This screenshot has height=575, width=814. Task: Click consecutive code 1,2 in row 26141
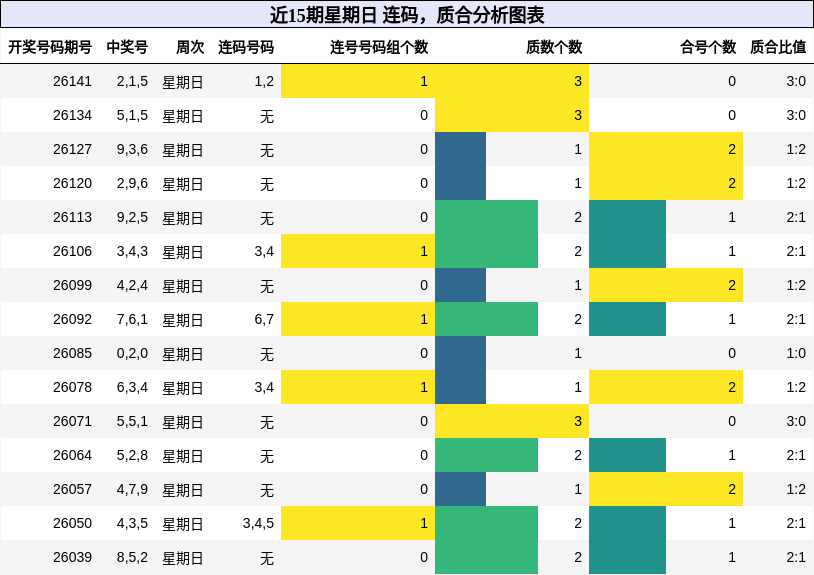[x=264, y=81]
